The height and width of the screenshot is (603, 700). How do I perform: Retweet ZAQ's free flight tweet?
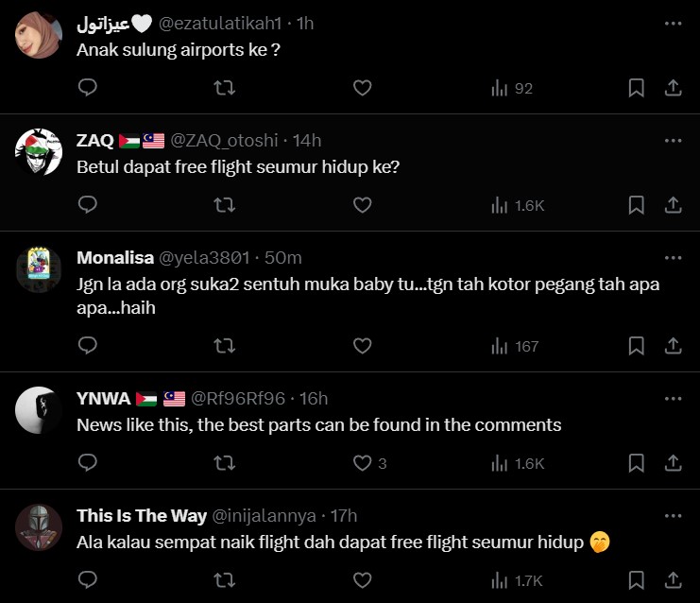[225, 205]
